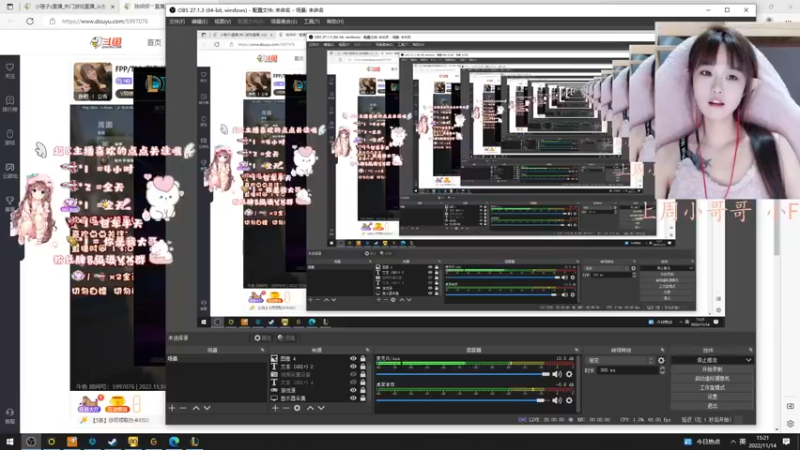Image resolution: width=800 pixels, height=450 pixels.
Task: Move source down with the down arrow in Sources panel
Action: [x=321, y=408]
